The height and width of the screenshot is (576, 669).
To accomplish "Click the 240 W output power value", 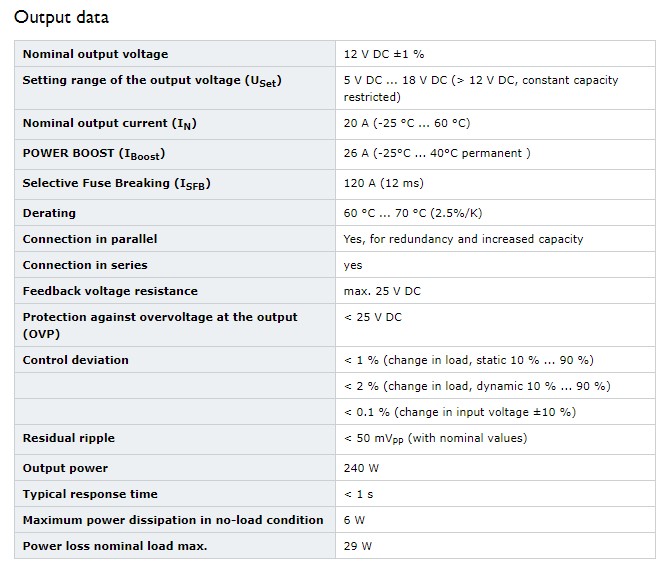I will (x=361, y=468).
